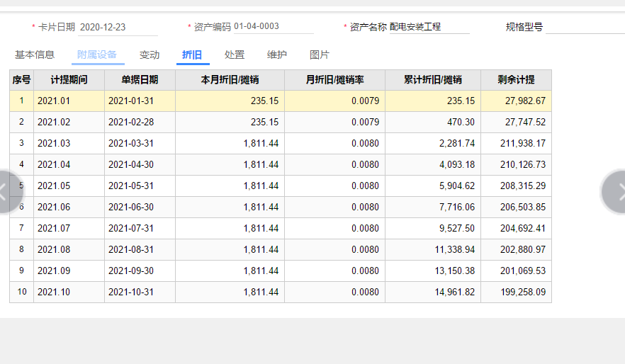Select the row dated 2021-10-31
Viewport: 625px width, 364px height.
coord(281,292)
